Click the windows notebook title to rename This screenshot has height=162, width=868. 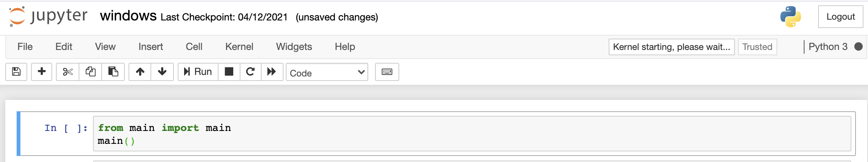128,16
